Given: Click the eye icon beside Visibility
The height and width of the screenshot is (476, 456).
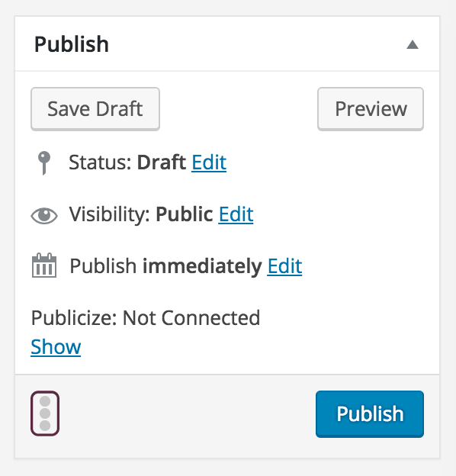Looking at the screenshot, I should point(44,216).
